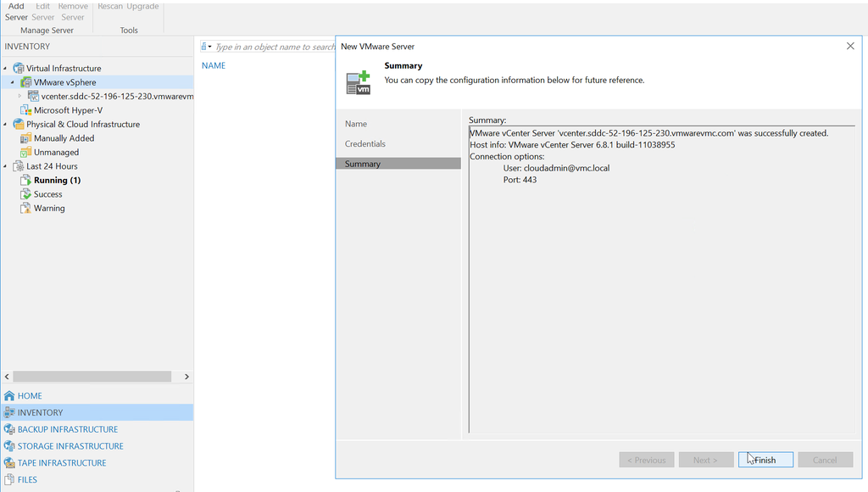Screen dimensions: 868x492
Task: Click the Summary text box content
Action: click(x=661, y=279)
